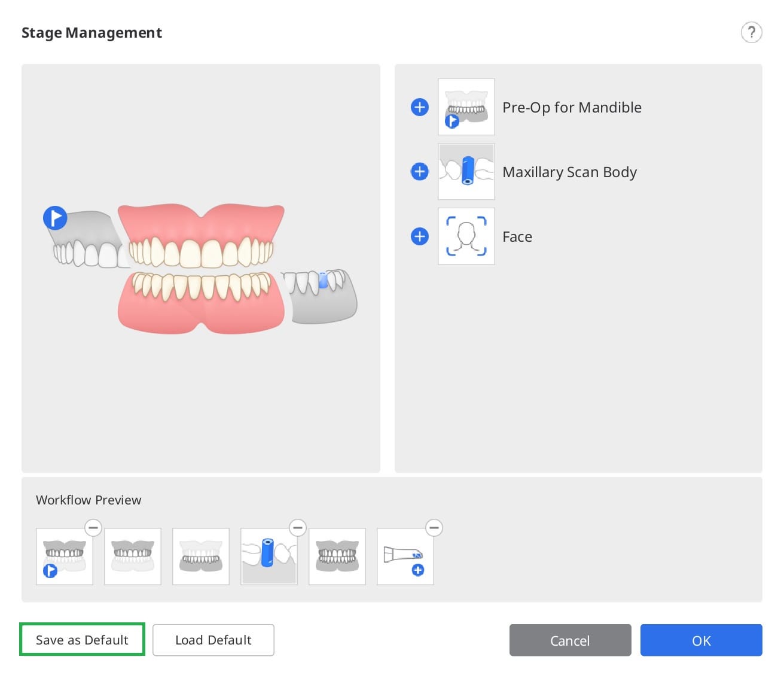
Task: Add the Face stage
Action: [x=420, y=236]
